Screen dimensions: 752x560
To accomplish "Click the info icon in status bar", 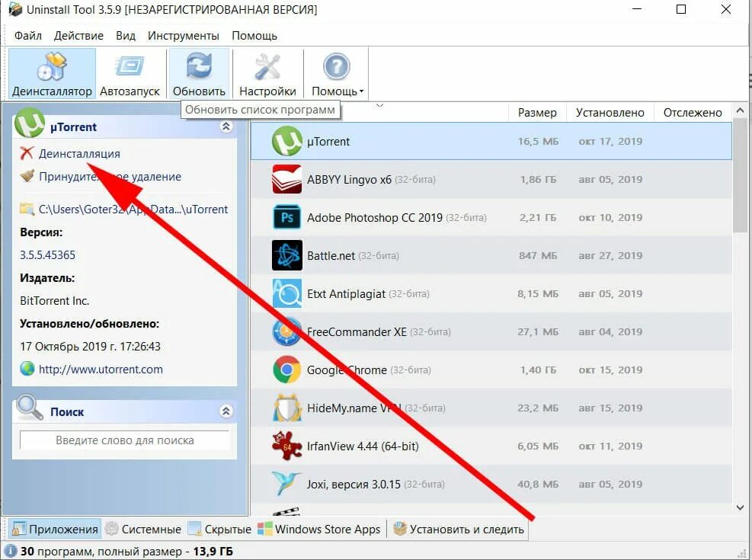I will coord(10,552).
